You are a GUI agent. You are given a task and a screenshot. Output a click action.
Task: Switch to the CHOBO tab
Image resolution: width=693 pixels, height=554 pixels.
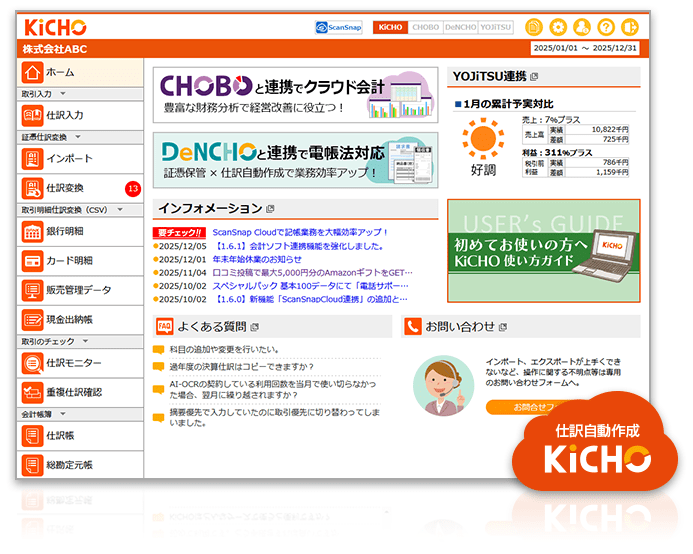tap(425, 28)
